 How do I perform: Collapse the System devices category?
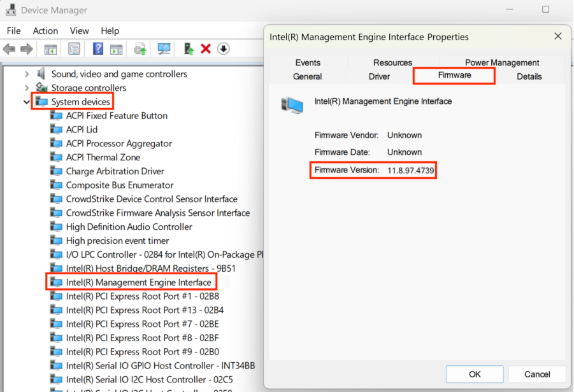point(26,102)
